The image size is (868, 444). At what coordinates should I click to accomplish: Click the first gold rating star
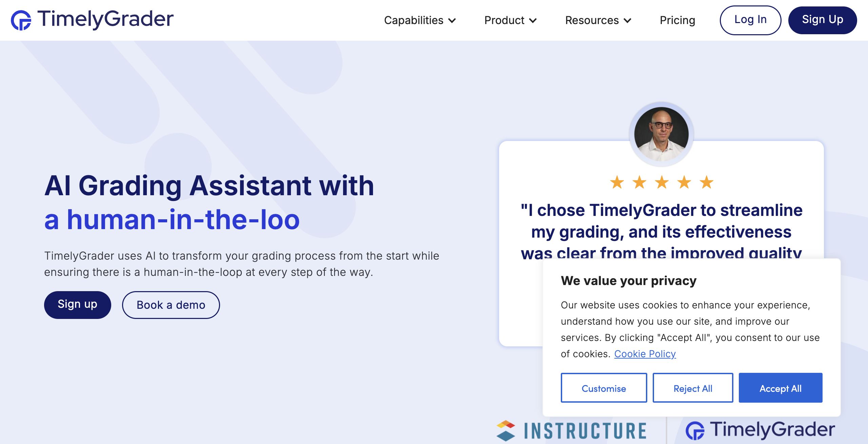pyautogui.click(x=617, y=182)
